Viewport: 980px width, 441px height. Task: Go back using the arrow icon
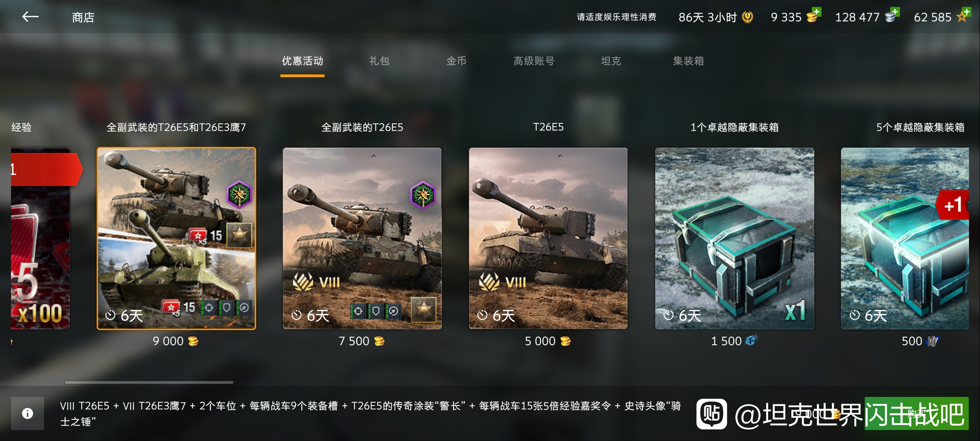30,17
